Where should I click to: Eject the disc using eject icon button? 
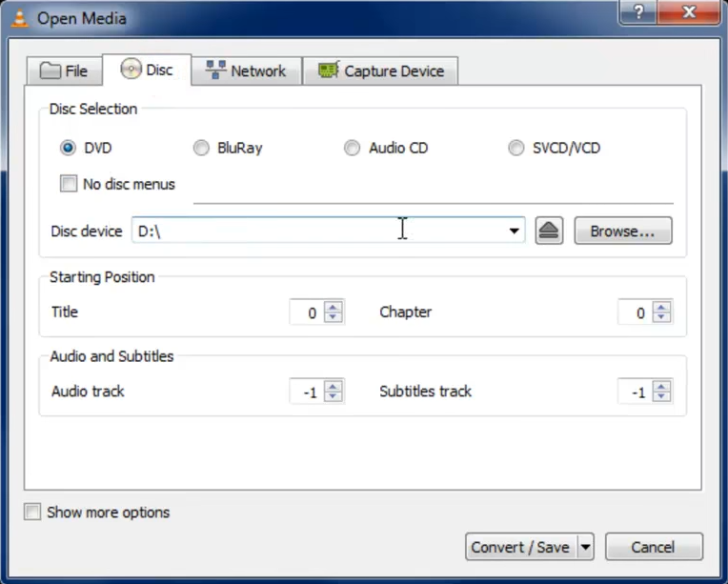(549, 231)
